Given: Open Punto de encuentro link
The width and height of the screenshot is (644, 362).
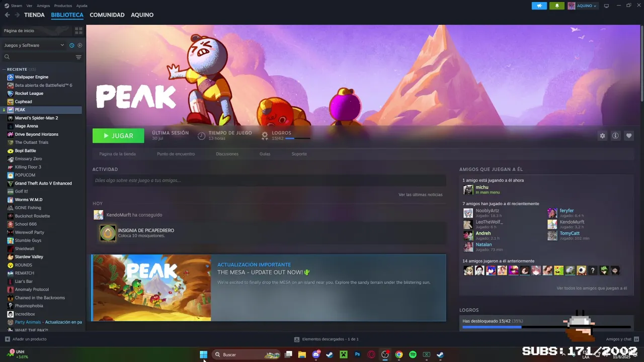Looking at the screenshot, I should coord(176,154).
